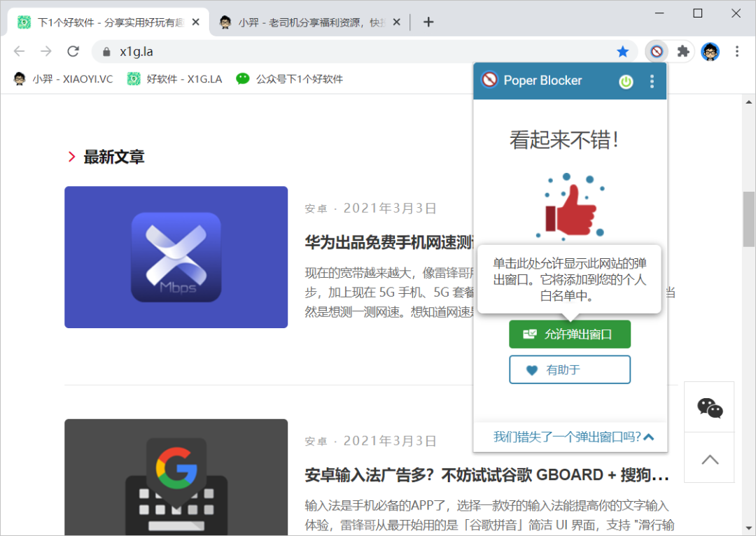756x536 pixels.
Task: Switch to 下1个好软件 tab
Action: (x=109, y=22)
